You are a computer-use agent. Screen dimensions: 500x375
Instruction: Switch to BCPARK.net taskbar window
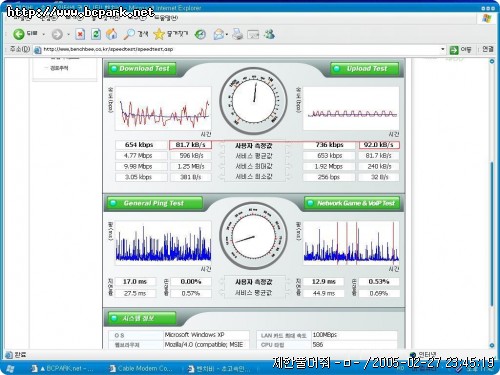[63, 369]
